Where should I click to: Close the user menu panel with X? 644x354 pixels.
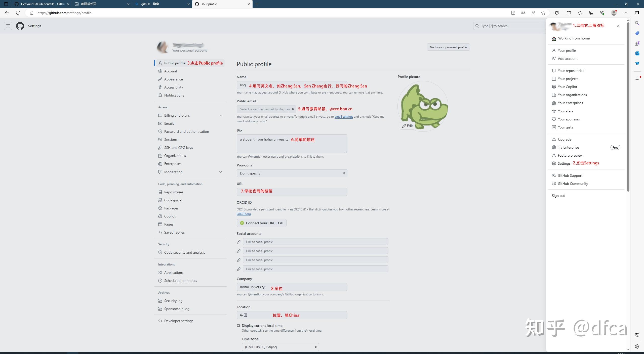tap(618, 26)
